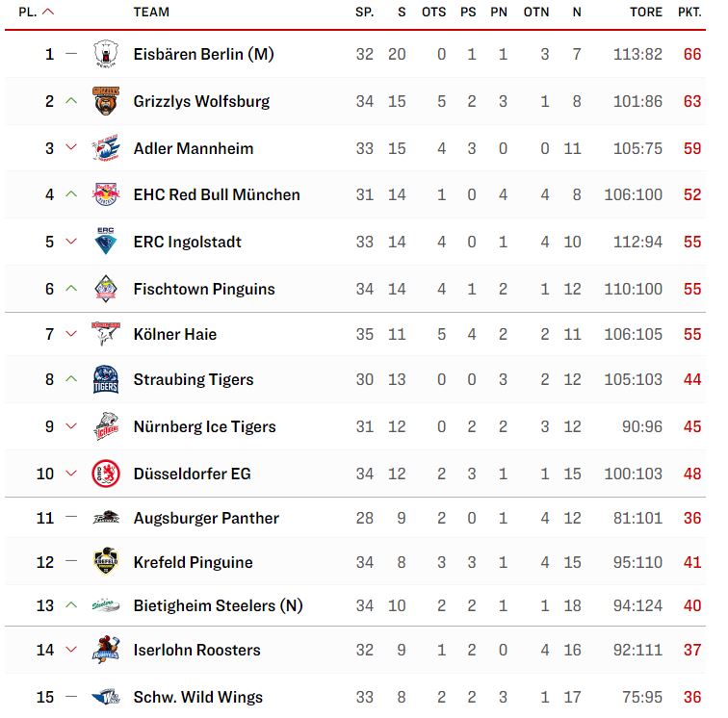Click the OTS column header
Screen dimensions: 728x718
[x=433, y=13]
